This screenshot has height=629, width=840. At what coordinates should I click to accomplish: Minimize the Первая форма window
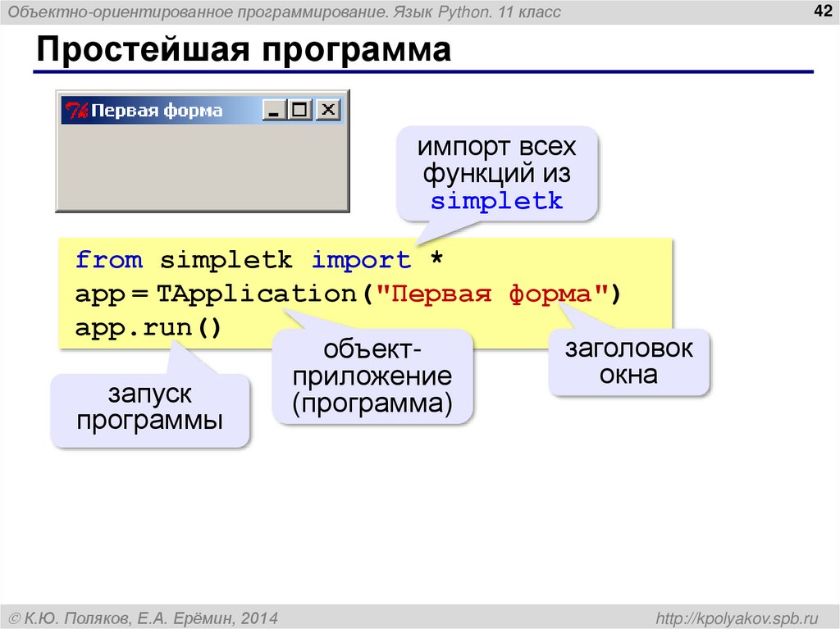pyautogui.click(x=274, y=110)
